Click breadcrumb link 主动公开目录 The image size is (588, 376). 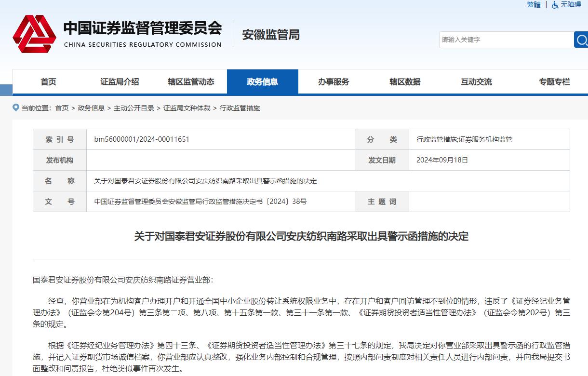tap(134, 108)
